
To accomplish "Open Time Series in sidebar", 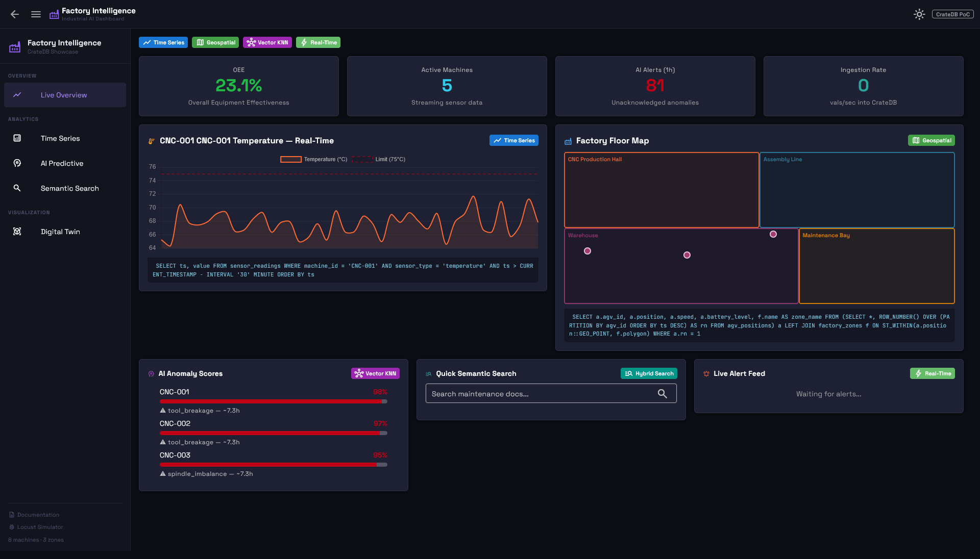I will click(65, 138).
